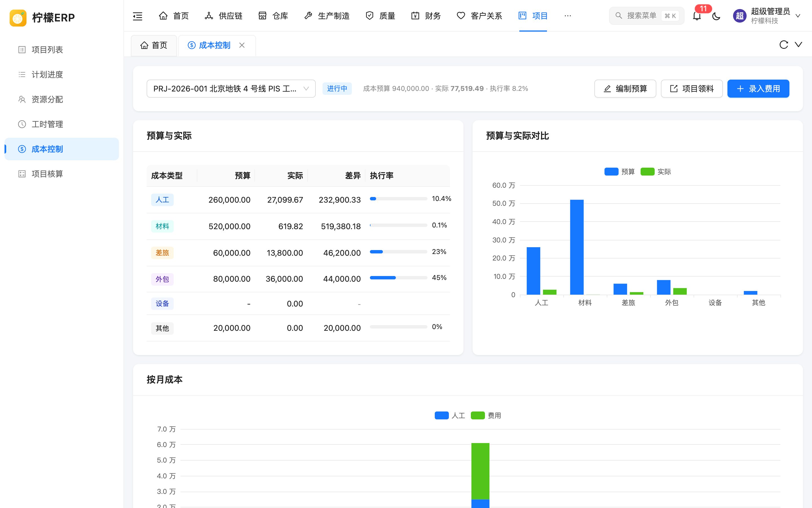
Task: Expand the tab options chevron next to refresh
Action: (798, 45)
